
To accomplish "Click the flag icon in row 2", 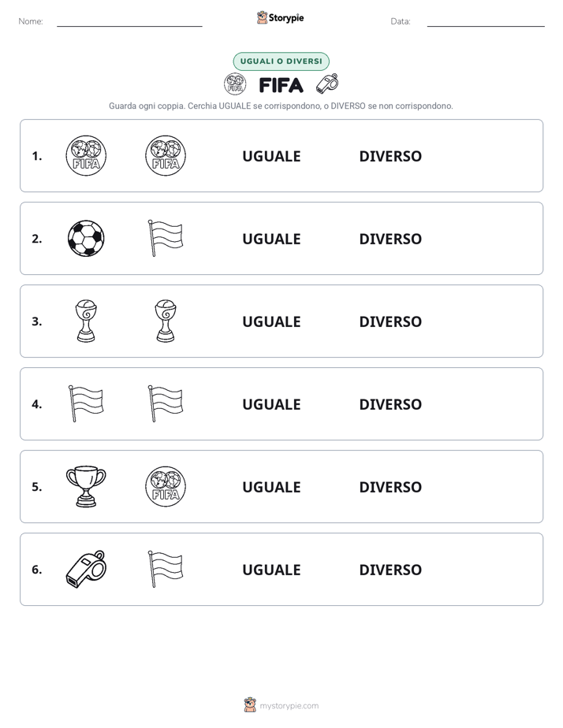I will 166,238.
